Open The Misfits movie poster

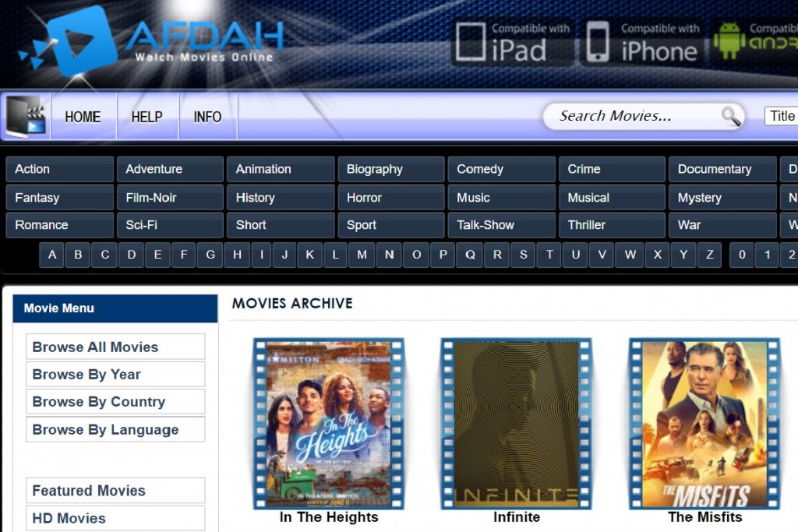click(704, 423)
